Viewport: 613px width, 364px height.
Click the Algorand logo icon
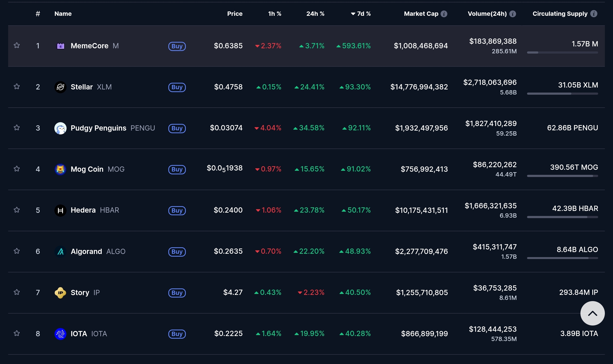(60, 251)
